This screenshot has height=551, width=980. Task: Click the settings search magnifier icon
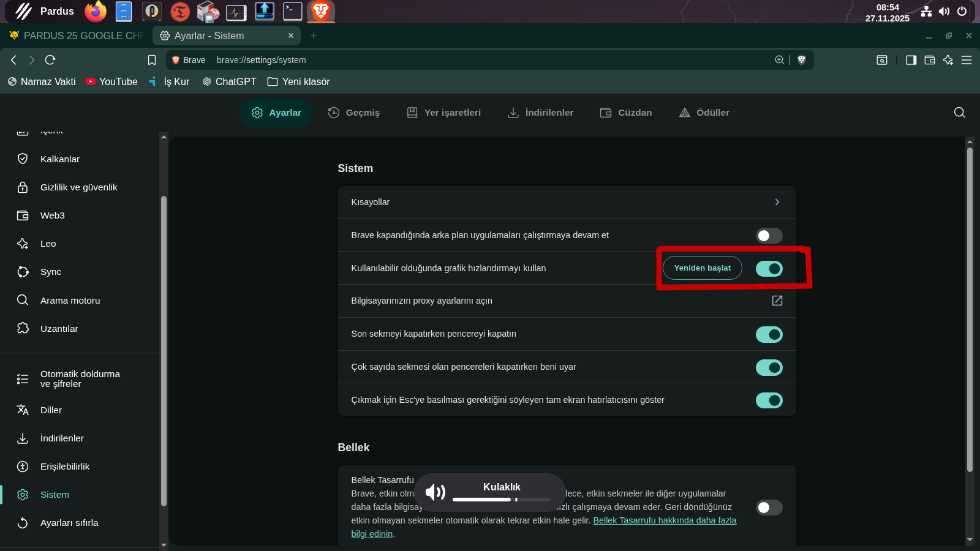pyautogui.click(x=959, y=113)
